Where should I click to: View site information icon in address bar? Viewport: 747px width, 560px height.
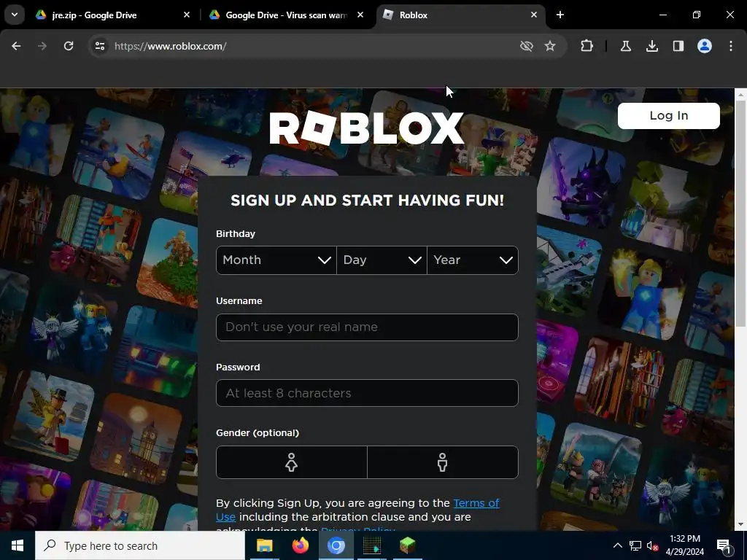point(99,46)
